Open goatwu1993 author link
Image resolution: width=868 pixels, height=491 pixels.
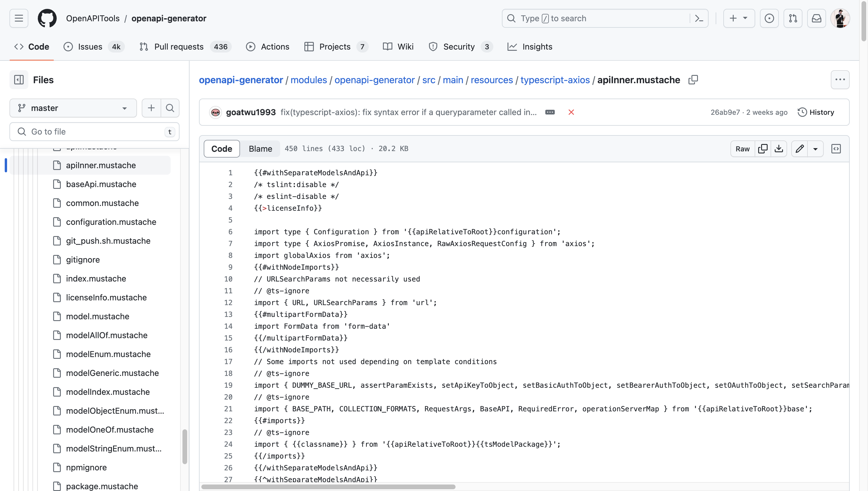251,112
